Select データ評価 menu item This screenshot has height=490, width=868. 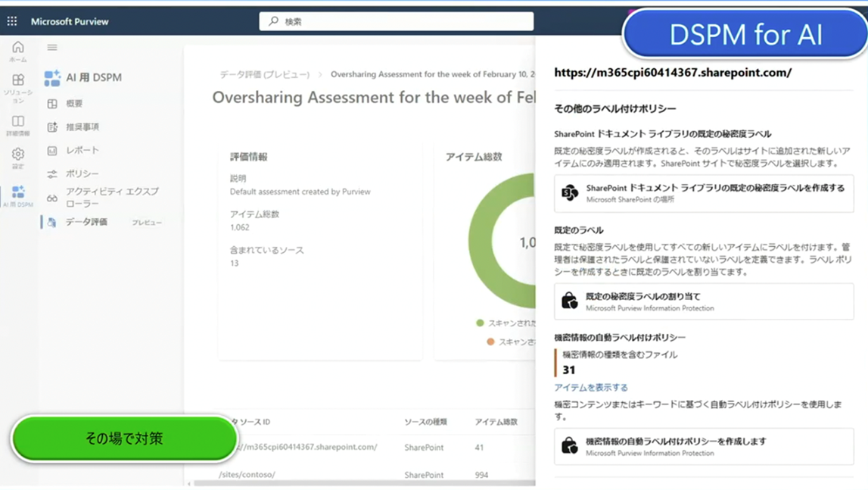pyautogui.click(x=86, y=222)
